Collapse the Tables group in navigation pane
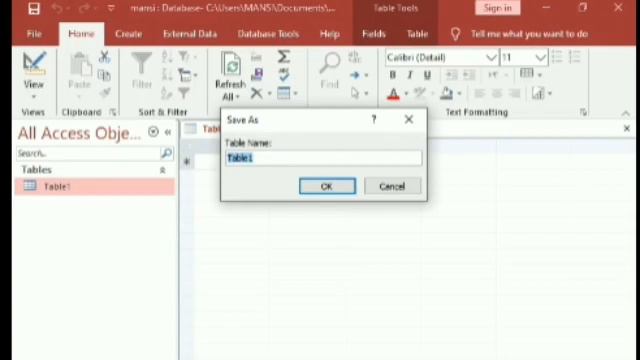This screenshot has height=360, width=640. 162,170
